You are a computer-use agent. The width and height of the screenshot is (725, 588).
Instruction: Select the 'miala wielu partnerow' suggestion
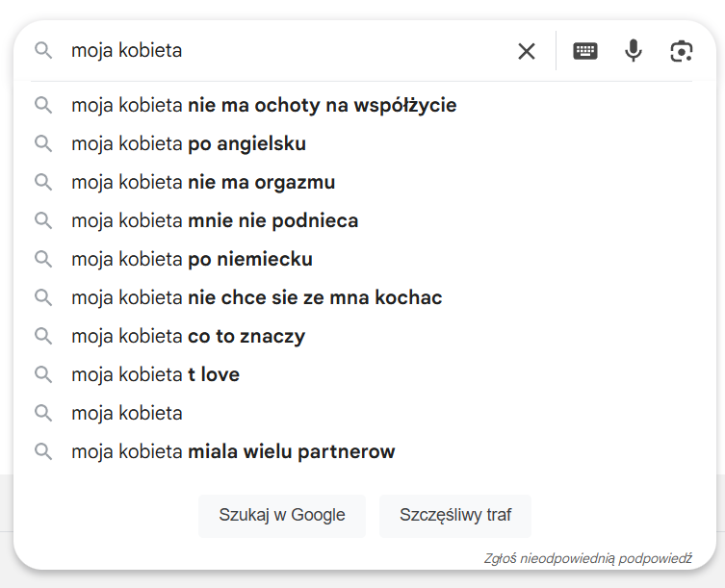pos(233,451)
